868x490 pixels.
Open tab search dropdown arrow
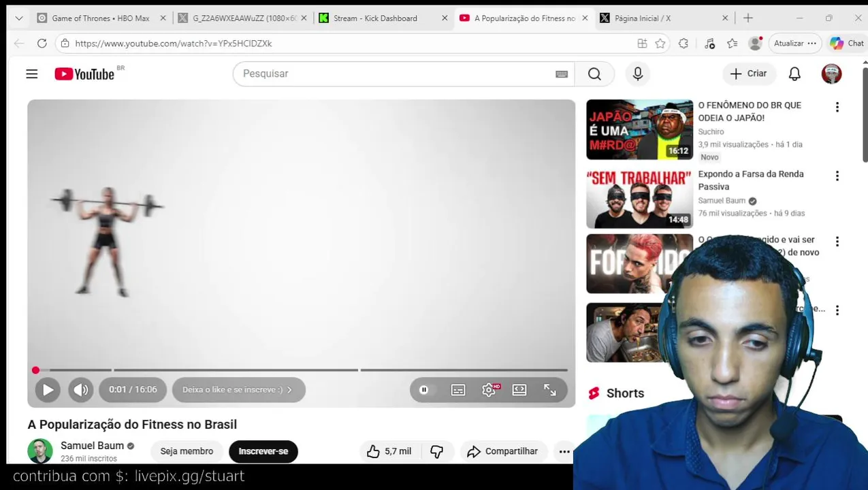click(x=18, y=18)
